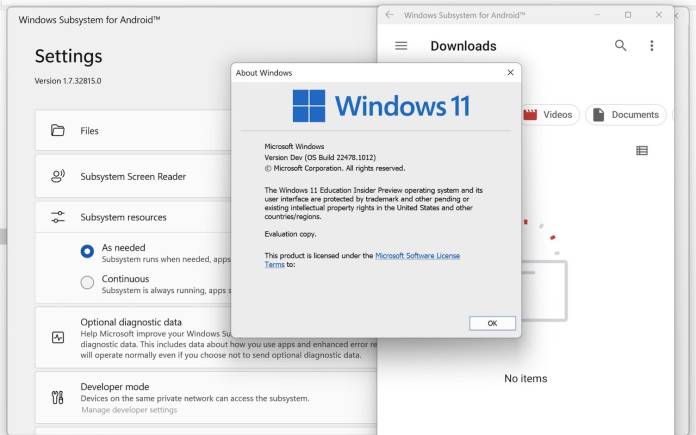
Task: Filter by Documents chip in Downloads
Action: (626, 115)
